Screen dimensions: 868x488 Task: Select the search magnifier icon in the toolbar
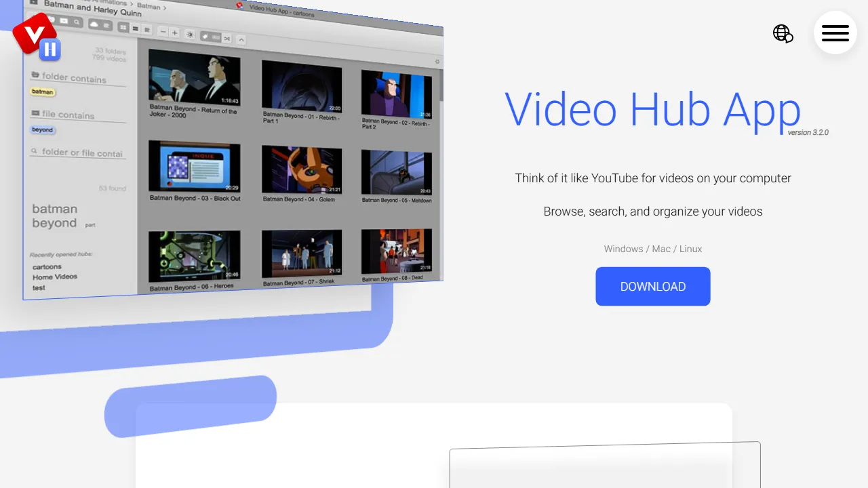[x=77, y=21]
